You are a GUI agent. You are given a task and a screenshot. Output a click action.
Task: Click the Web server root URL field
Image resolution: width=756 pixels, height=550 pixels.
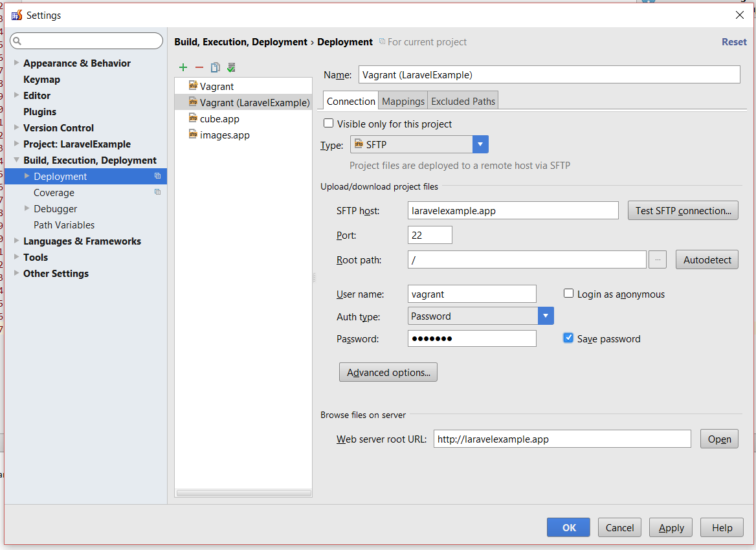(x=562, y=439)
